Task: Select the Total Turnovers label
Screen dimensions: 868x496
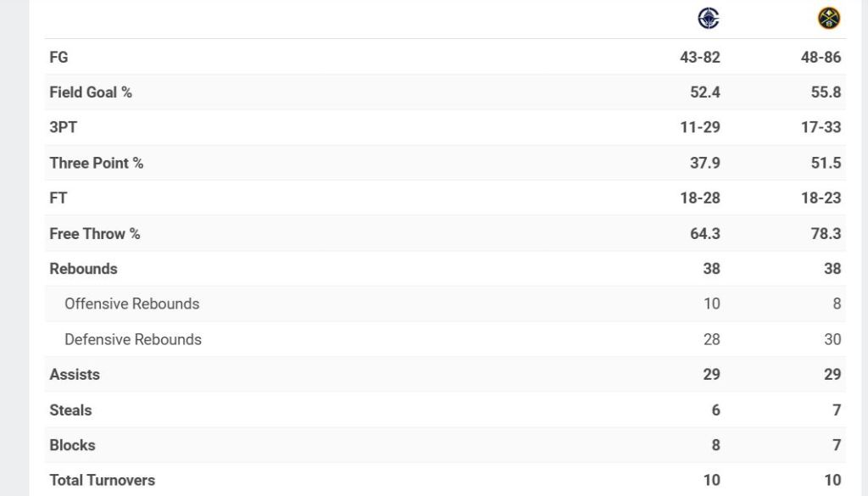Action: (102, 480)
